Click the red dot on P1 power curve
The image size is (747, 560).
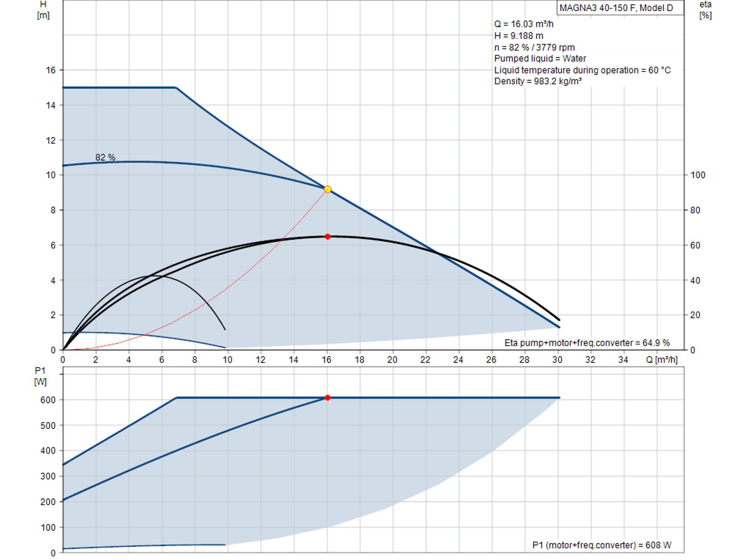[327, 398]
